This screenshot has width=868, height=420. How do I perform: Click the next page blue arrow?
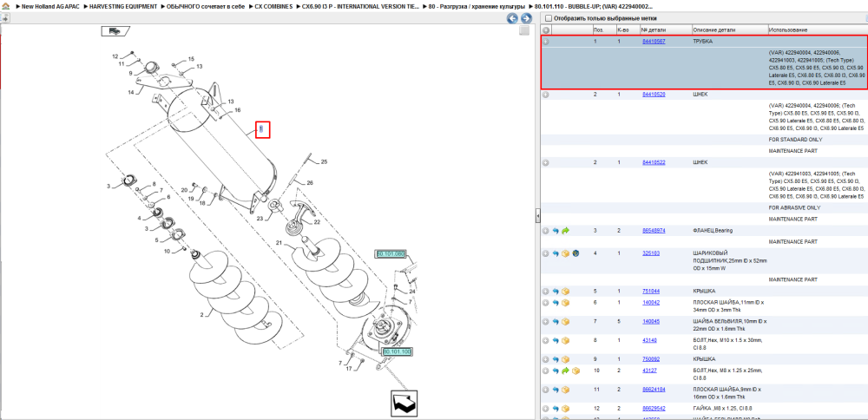pyautogui.click(x=526, y=18)
